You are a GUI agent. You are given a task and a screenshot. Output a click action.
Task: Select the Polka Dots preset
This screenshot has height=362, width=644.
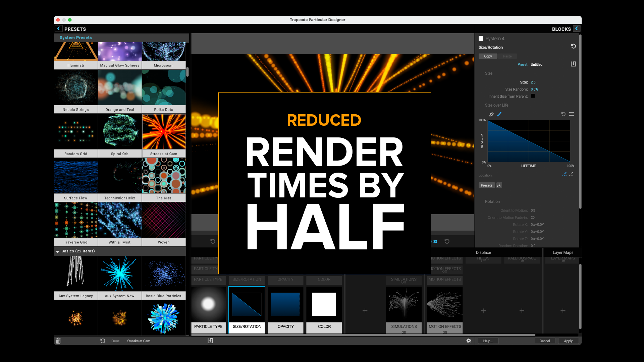click(164, 92)
